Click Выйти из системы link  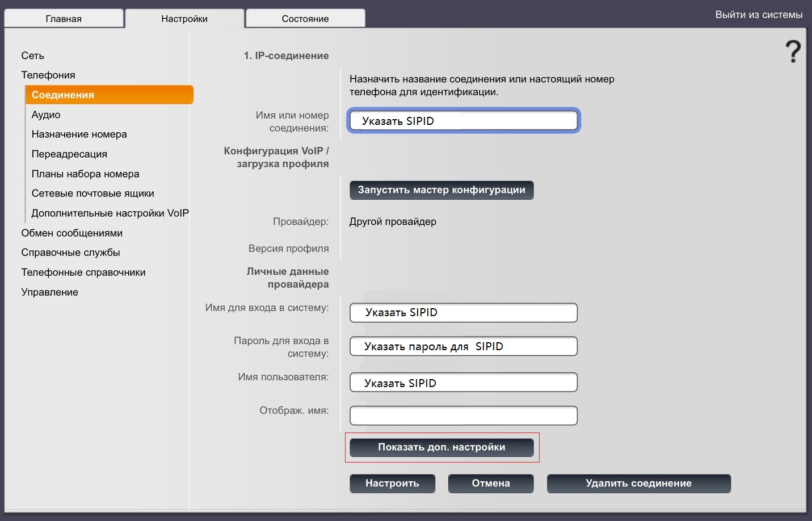[x=758, y=15]
